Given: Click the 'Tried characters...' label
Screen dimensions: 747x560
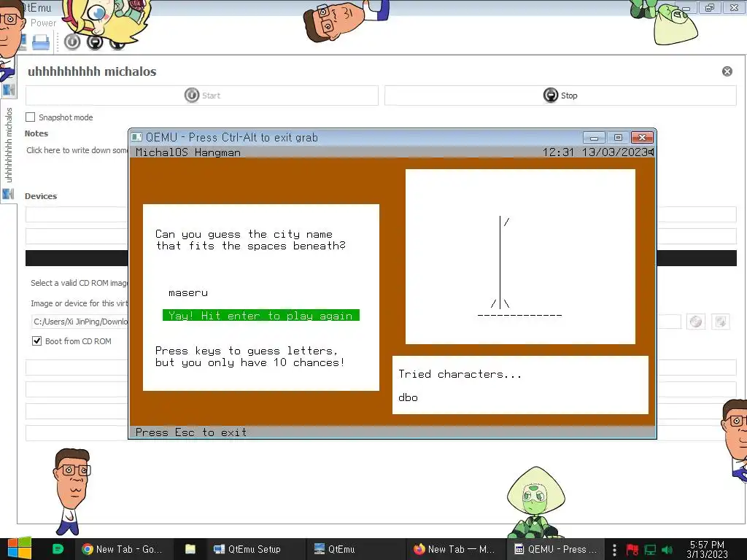Looking at the screenshot, I should coord(460,374).
